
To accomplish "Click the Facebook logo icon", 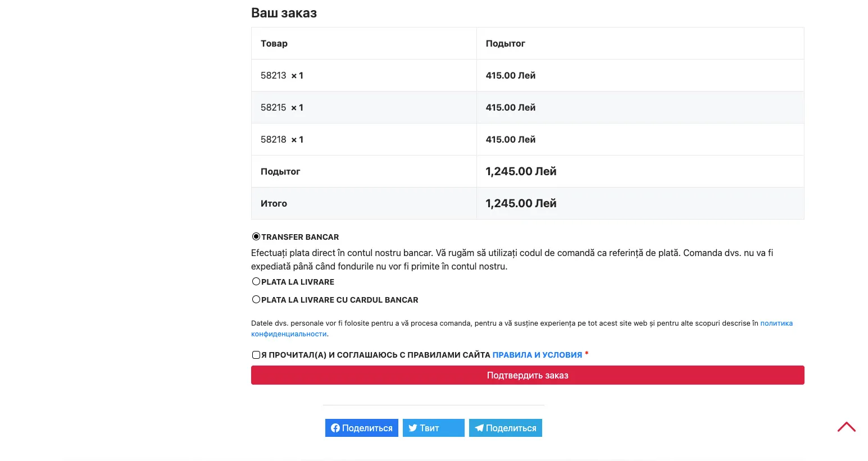I will click(335, 428).
